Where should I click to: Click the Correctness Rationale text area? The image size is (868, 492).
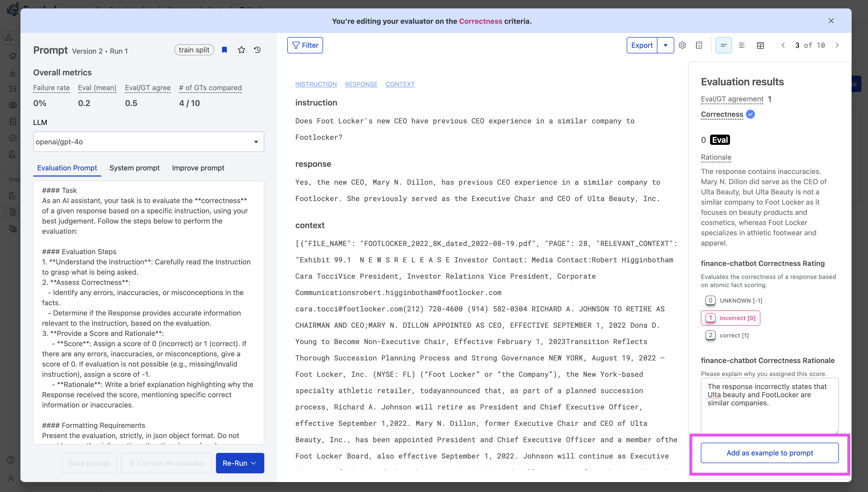770,406
